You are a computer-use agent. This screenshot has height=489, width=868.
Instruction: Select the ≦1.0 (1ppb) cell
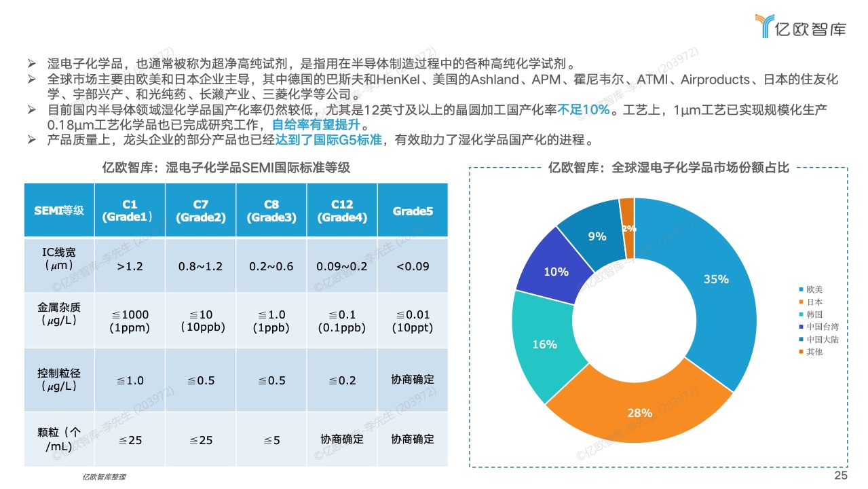point(271,321)
